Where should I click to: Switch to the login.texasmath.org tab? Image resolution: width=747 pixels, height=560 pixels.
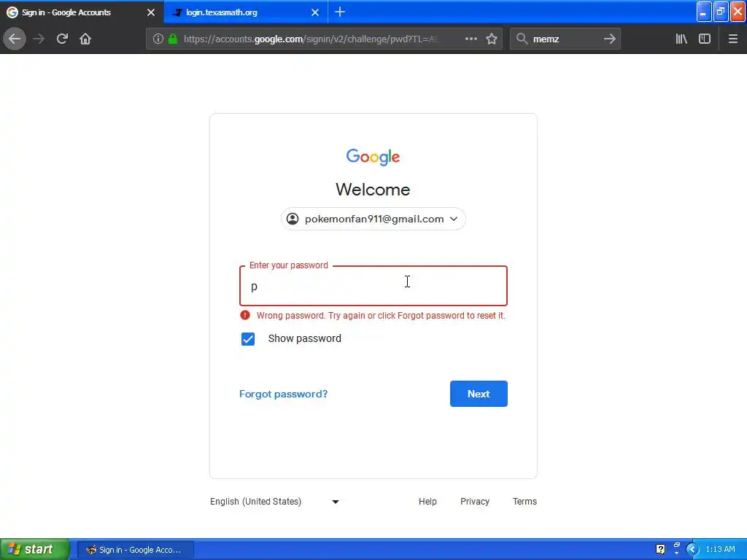click(x=246, y=12)
